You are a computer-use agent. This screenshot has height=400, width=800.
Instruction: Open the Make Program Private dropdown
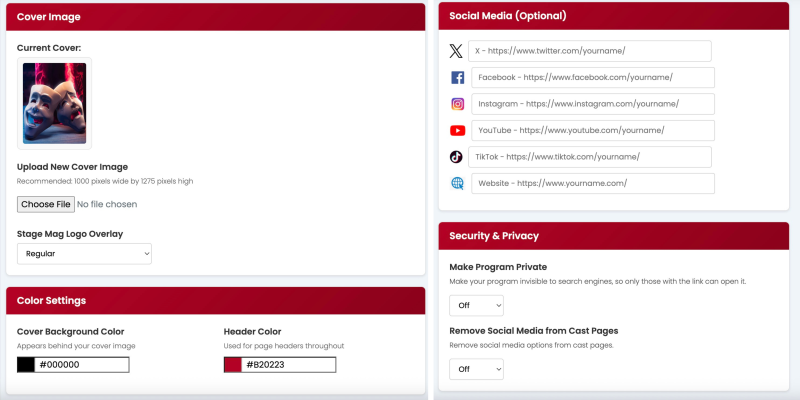476,306
